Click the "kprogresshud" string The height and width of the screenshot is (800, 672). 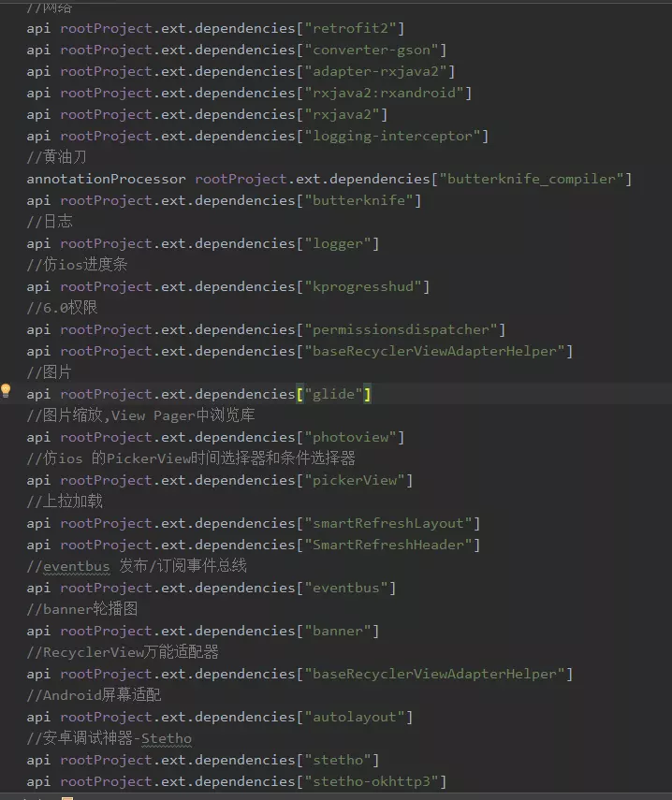(363, 286)
